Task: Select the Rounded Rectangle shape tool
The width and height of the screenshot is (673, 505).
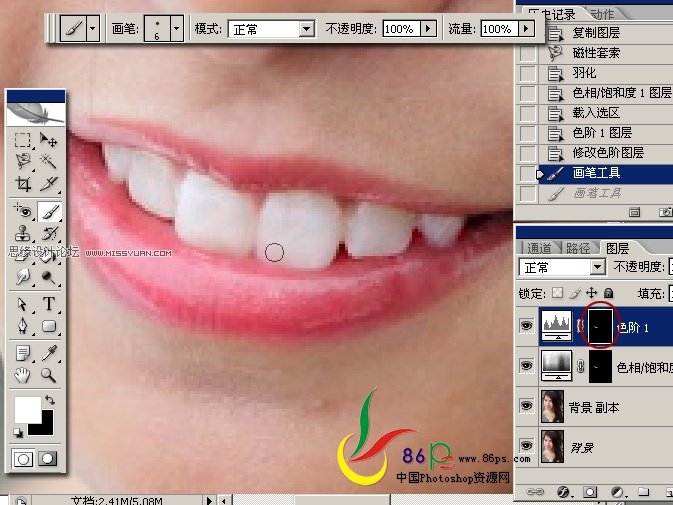Action: (x=49, y=326)
